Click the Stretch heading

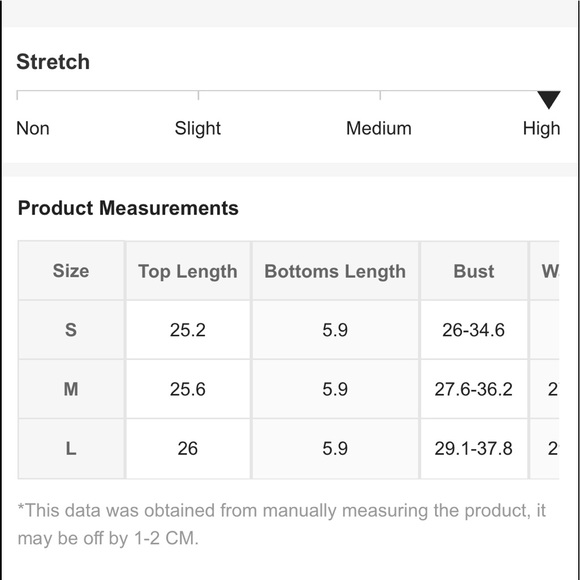[x=53, y=61]
